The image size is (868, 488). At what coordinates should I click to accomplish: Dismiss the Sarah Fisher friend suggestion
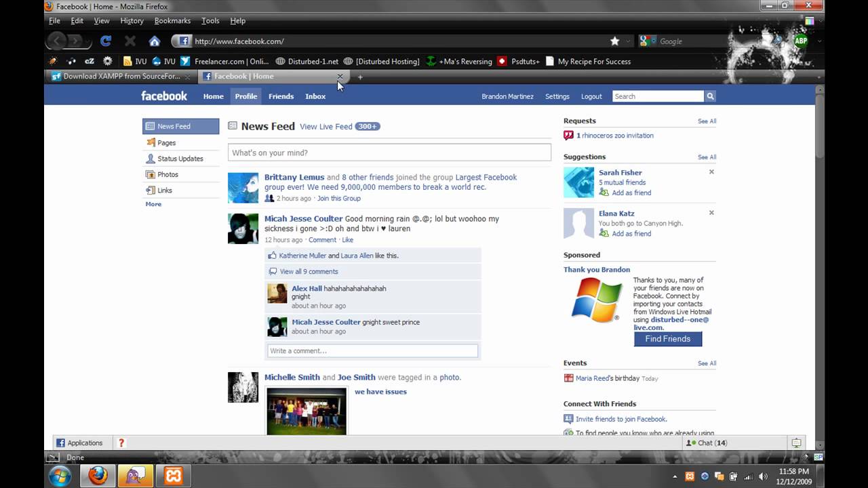coord(711,172)
